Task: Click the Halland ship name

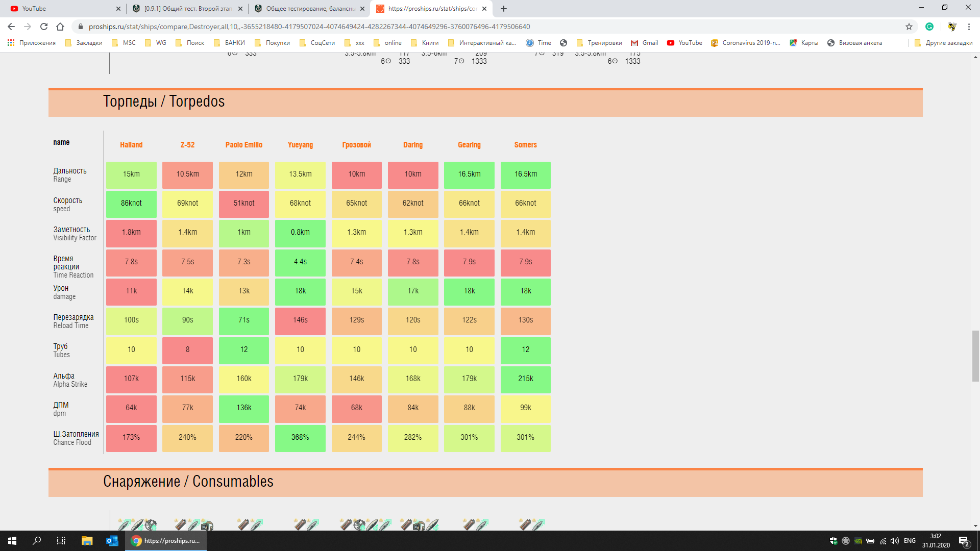Action: [x=131, y=145]
